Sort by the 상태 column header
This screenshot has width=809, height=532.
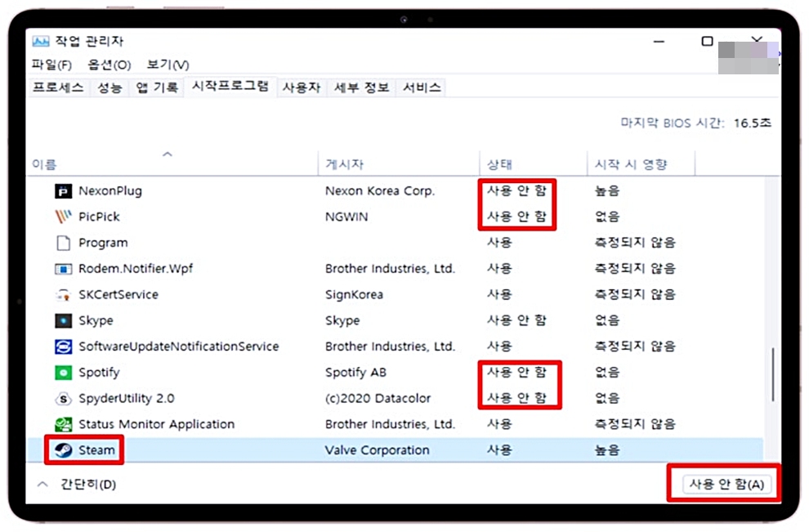tap(499, 164)
